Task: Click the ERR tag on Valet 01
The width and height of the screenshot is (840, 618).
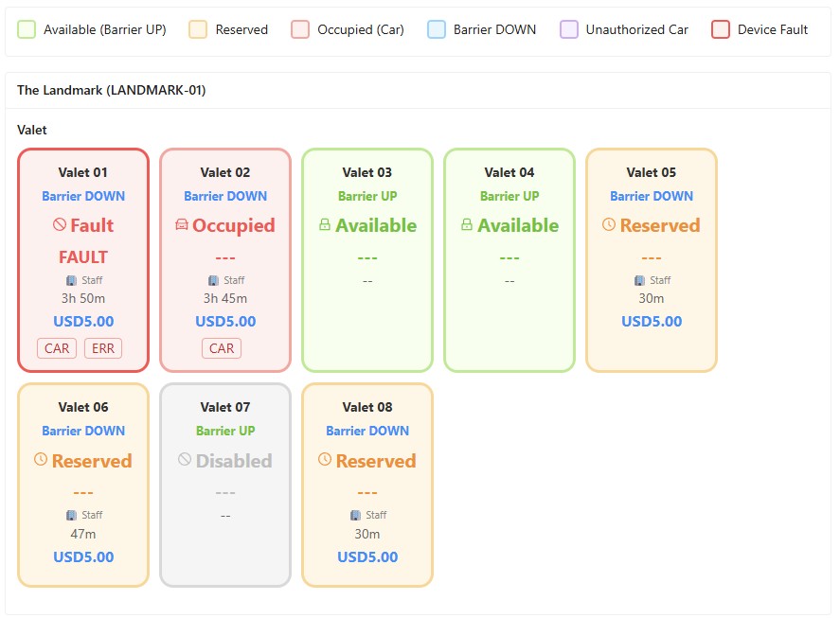Action: point(103,348)
